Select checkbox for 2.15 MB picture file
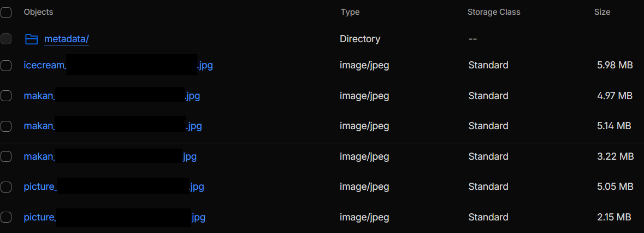Image resolution: width=644 pixels, height=233 pixels. 6,217
